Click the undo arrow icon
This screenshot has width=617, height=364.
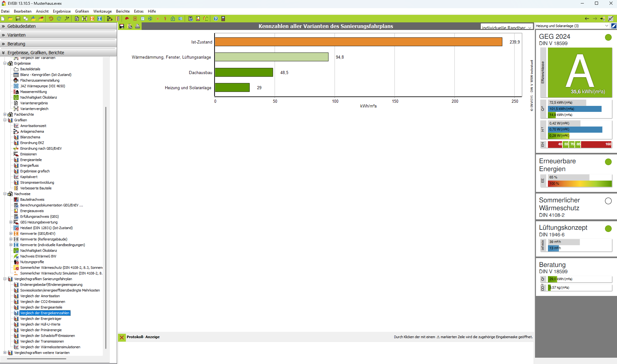pos(51,19)
